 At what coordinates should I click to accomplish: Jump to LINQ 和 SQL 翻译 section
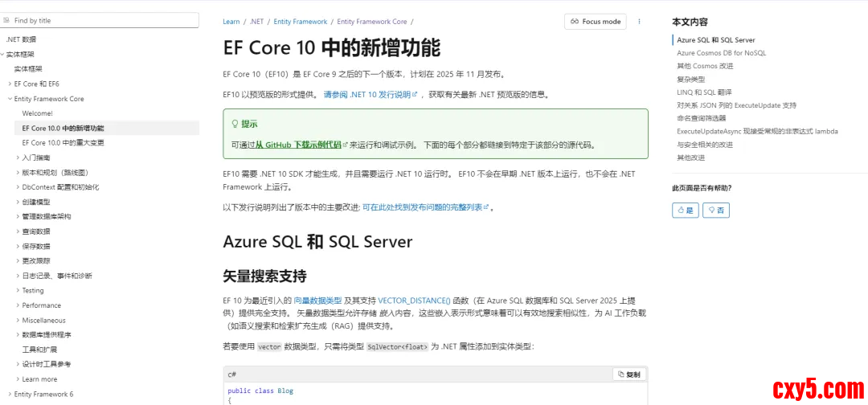(x=704, y=92)
